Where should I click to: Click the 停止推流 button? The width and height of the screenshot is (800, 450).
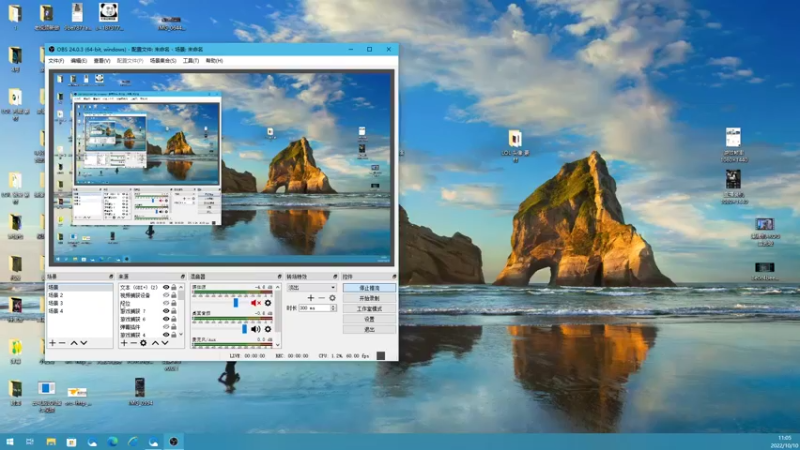[x=369, y=288]
